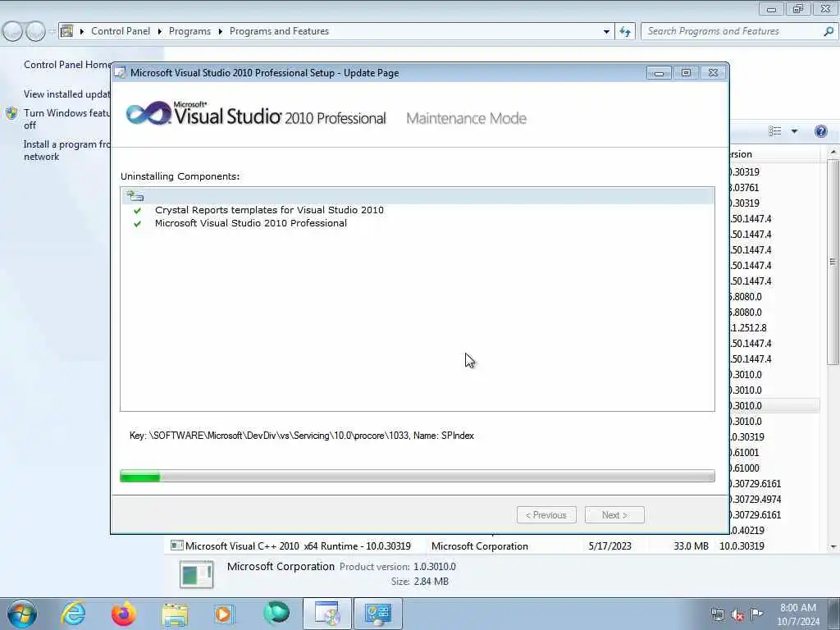The height and width of the screenshot is (630, 840).
Task: Click the 5/17/2023 install date cell
Action: pyautogui.click(x=609, y=546)
